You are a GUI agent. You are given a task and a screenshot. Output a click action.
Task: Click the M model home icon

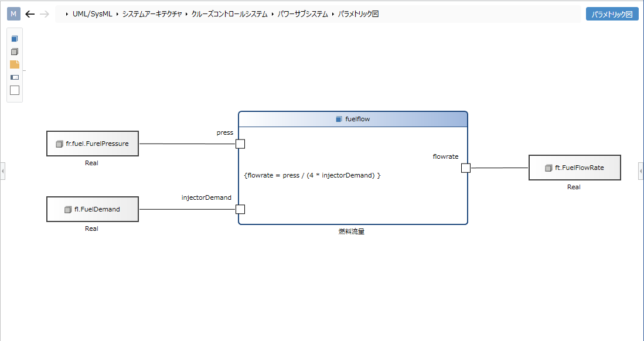click(13, 14)
